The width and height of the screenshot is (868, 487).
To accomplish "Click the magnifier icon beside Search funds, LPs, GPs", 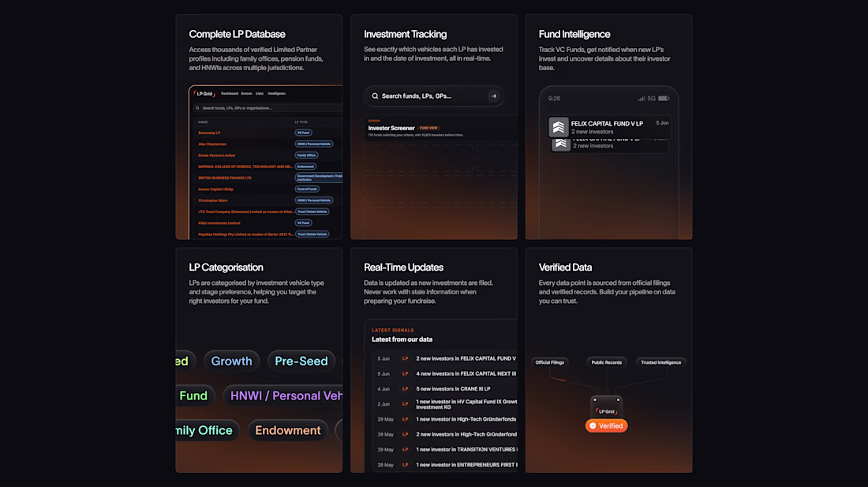I will point(375,96).
